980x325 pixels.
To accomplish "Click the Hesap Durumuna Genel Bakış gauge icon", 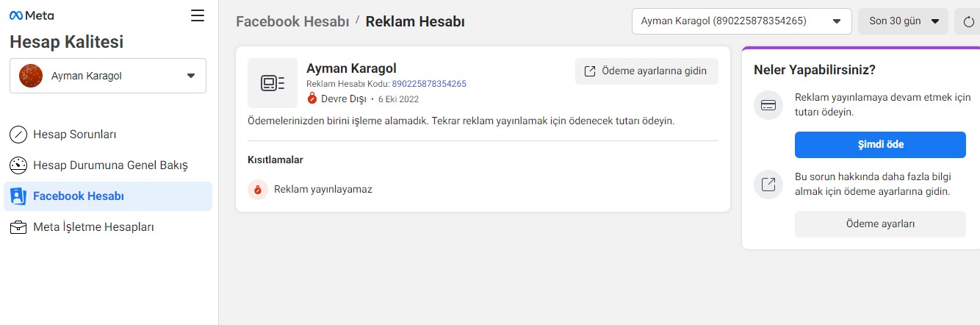I will [x=18, y=165].
